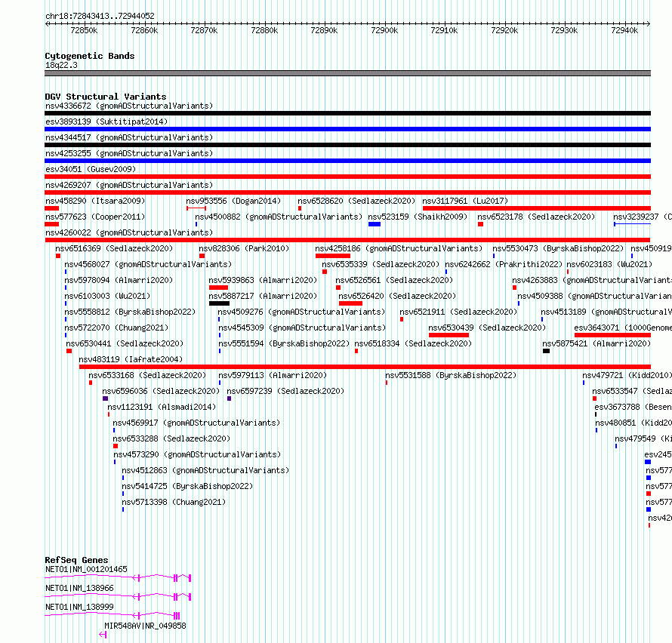Click nsv6526561 Sedlazeck2020 label

tap(394, 280)
